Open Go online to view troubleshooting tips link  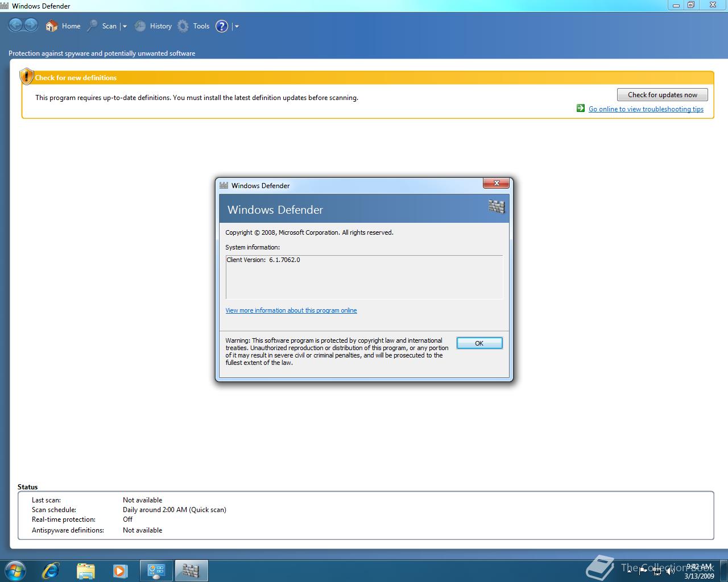click(646, 109)
